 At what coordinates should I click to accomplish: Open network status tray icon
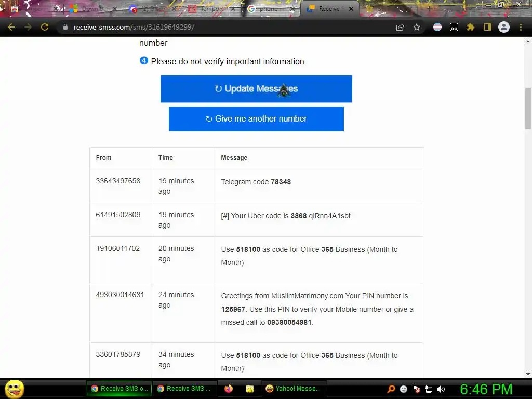pyautogui.click(x=429, y=390)
